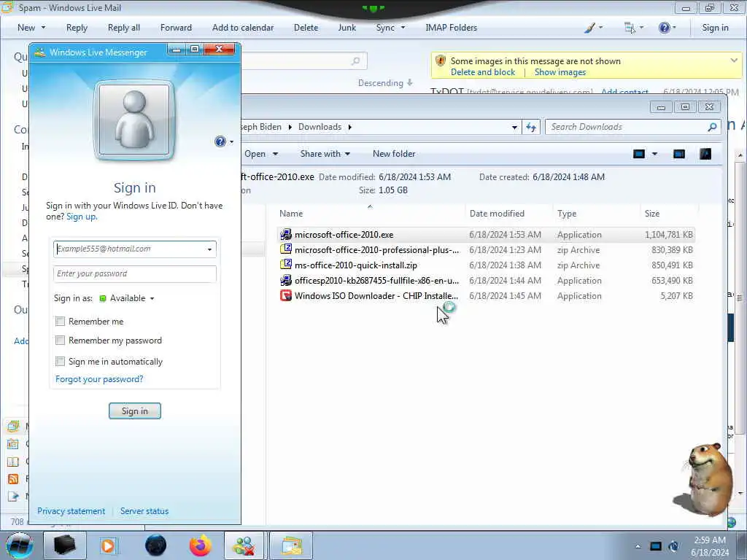Click the Windows Start orb

tap(19, 545)
